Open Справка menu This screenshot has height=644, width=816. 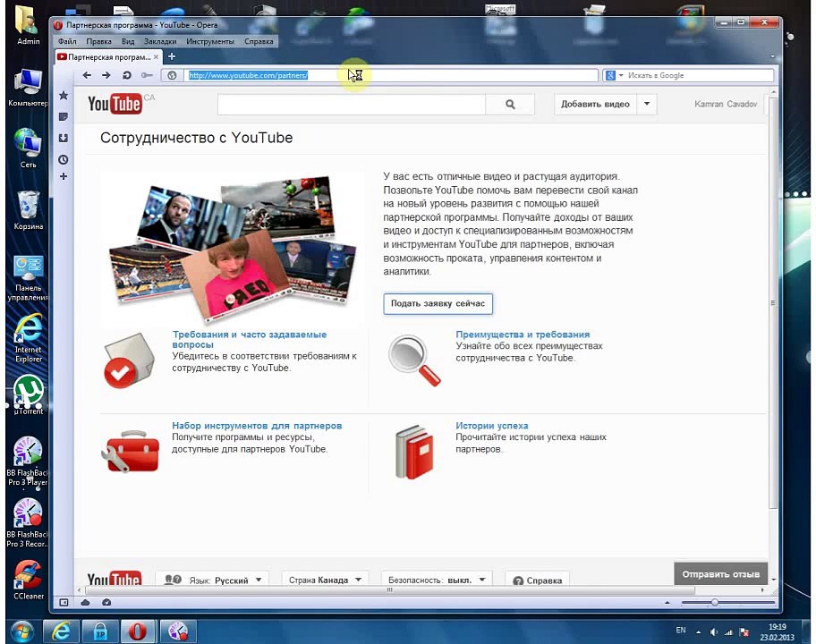(x=259, y=41)
